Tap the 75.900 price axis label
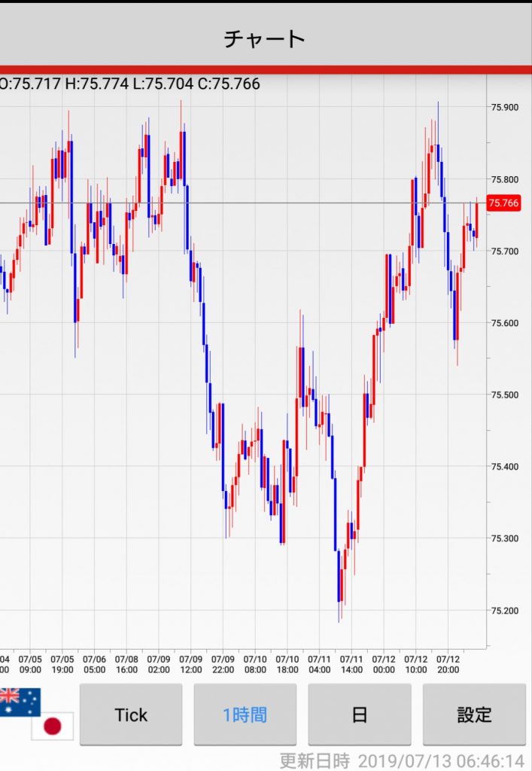532x771 pixels. [503, 108]
